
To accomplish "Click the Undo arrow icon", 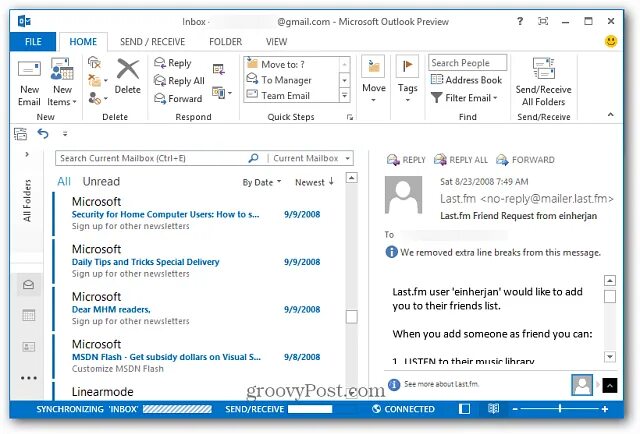I will [43, 134].
